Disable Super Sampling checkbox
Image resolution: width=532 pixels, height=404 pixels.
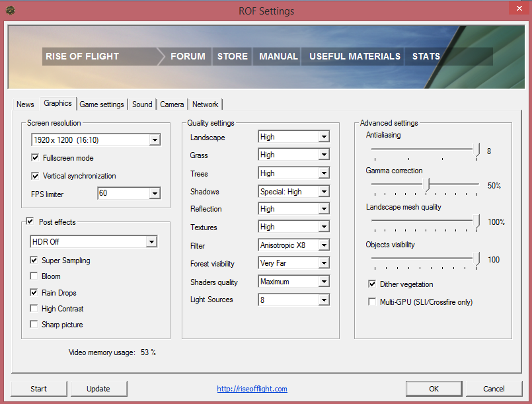[34, 260]
